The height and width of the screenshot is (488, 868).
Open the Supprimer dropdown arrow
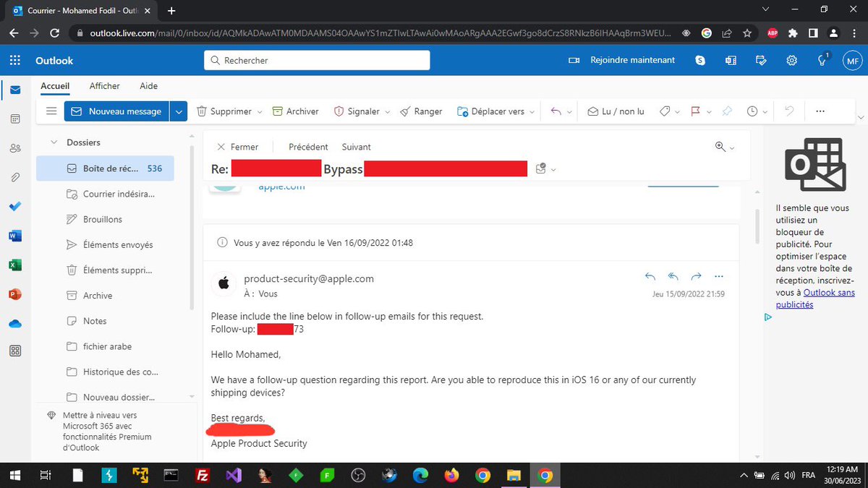(259, 112)
